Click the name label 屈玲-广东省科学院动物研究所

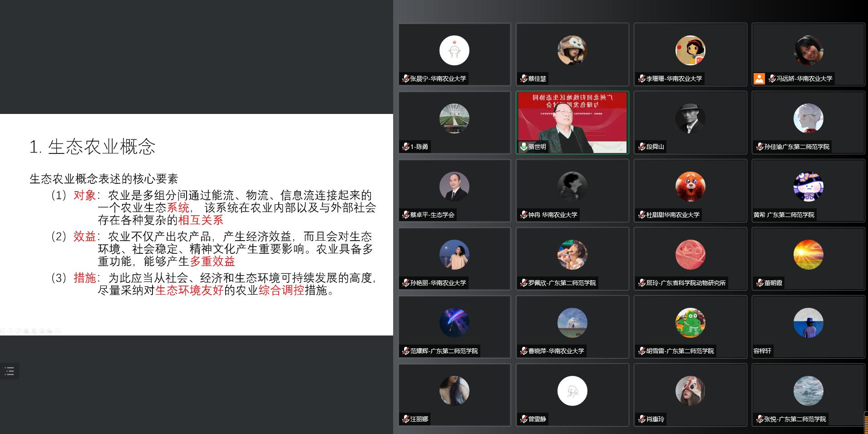point(686,283)
